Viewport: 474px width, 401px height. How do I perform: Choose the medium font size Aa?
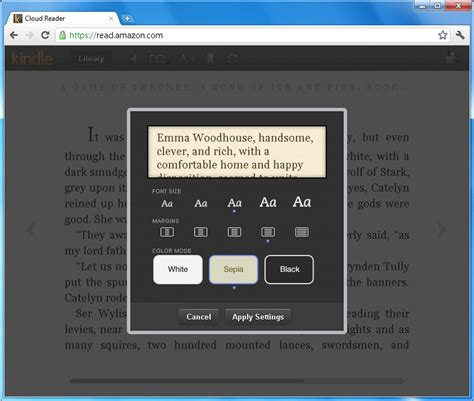pyautogui.click(x=235, y=203)
